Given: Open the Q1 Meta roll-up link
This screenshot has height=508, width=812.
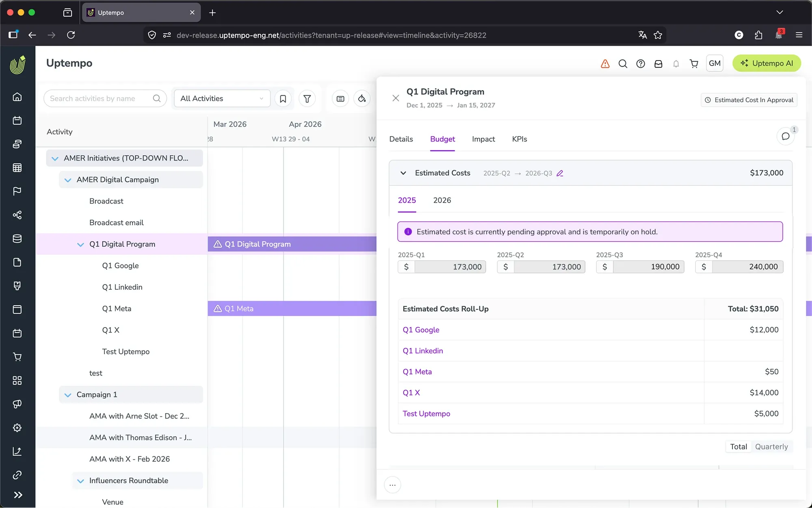Looking at the screenshot, I should pos(417,372).
